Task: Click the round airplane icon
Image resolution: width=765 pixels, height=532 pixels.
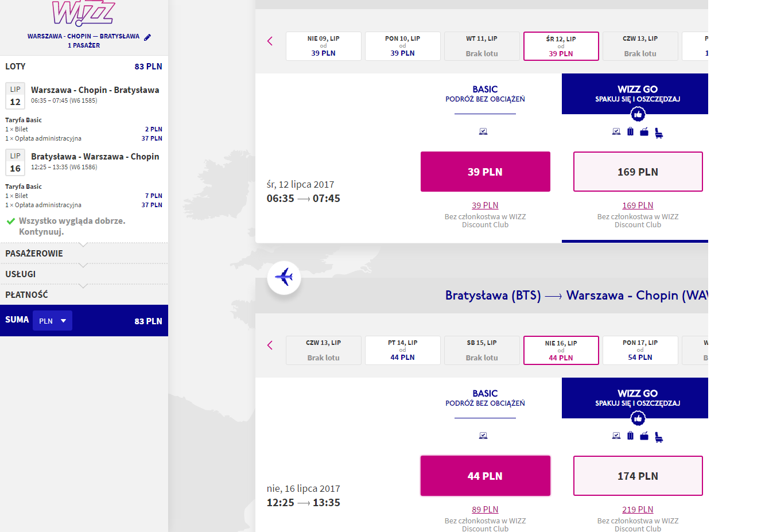Action: coord(284,278)
